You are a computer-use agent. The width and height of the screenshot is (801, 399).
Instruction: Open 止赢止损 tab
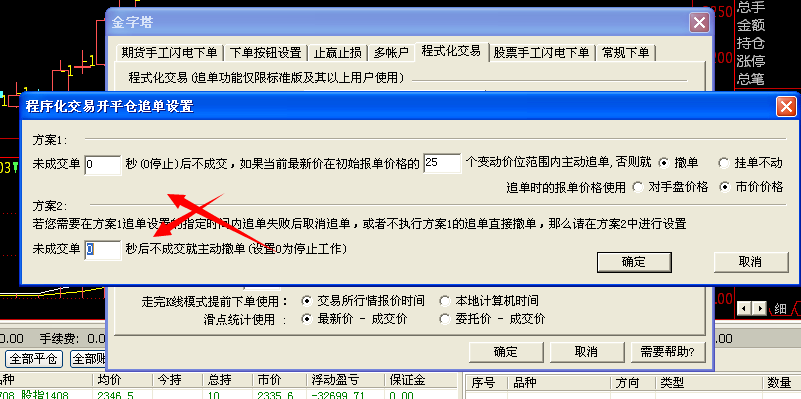coord(338,53)
